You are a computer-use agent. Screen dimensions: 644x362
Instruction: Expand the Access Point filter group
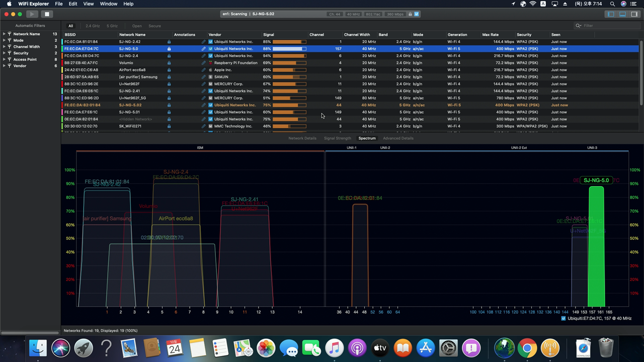tap(4, 59)
